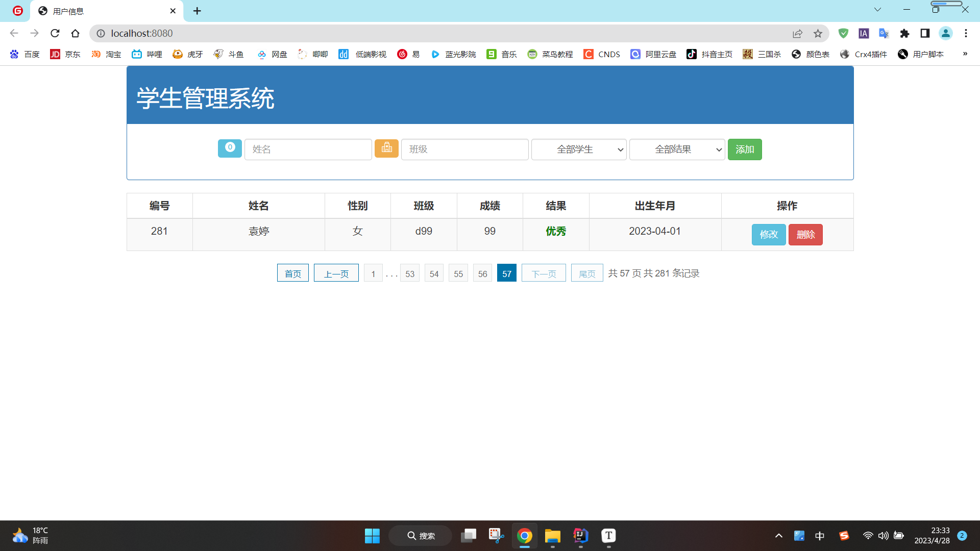Open the share page icon in address bar
The width and height of the screenshot is (980, 551).
(x=797, y=33)
